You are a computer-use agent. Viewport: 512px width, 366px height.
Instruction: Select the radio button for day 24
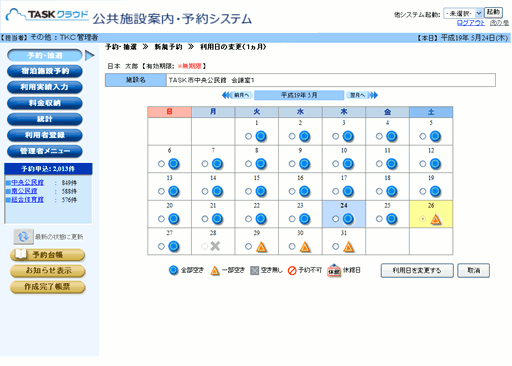pyautogui.click(x=336, y=219)
